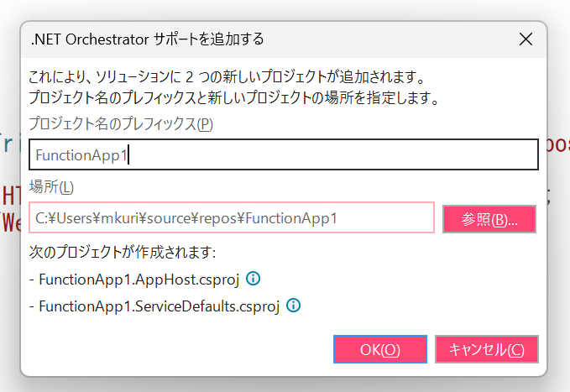Click the プロジェクト名のプレフィックス(P) label
The image size is (570, 392).
click(x=121, y=124)
